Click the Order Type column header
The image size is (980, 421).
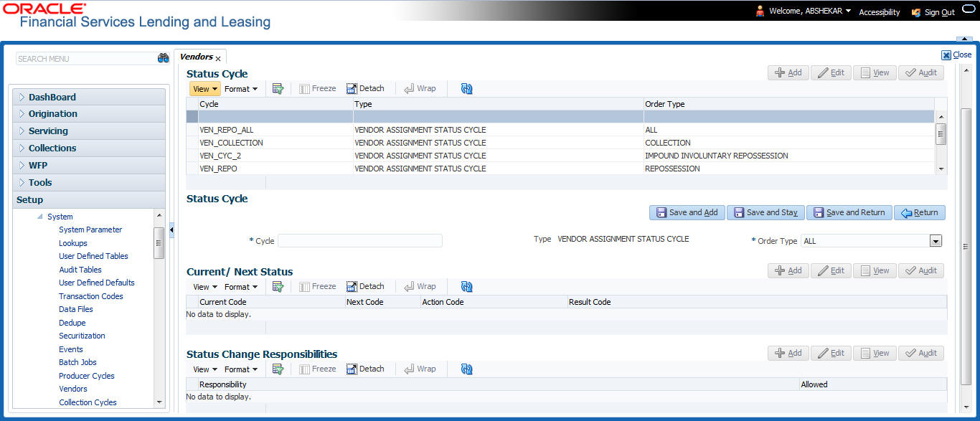pos(789,104)
